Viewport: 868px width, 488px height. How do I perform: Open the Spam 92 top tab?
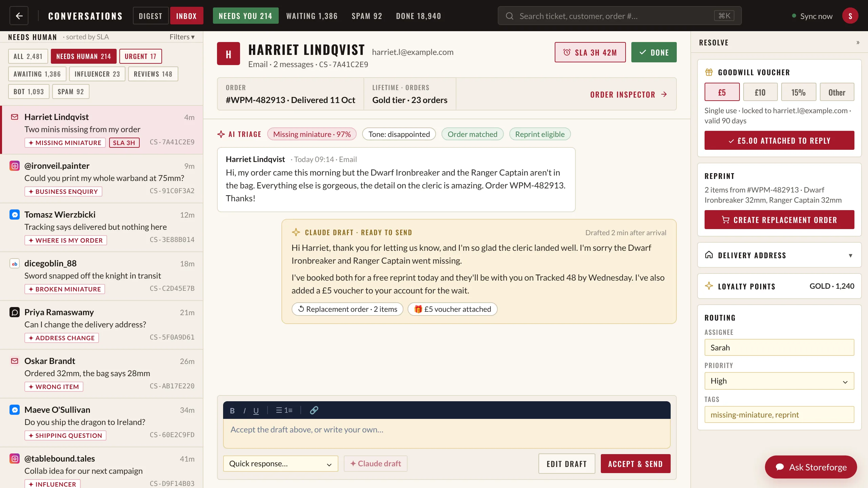click(x=367, y=16)
